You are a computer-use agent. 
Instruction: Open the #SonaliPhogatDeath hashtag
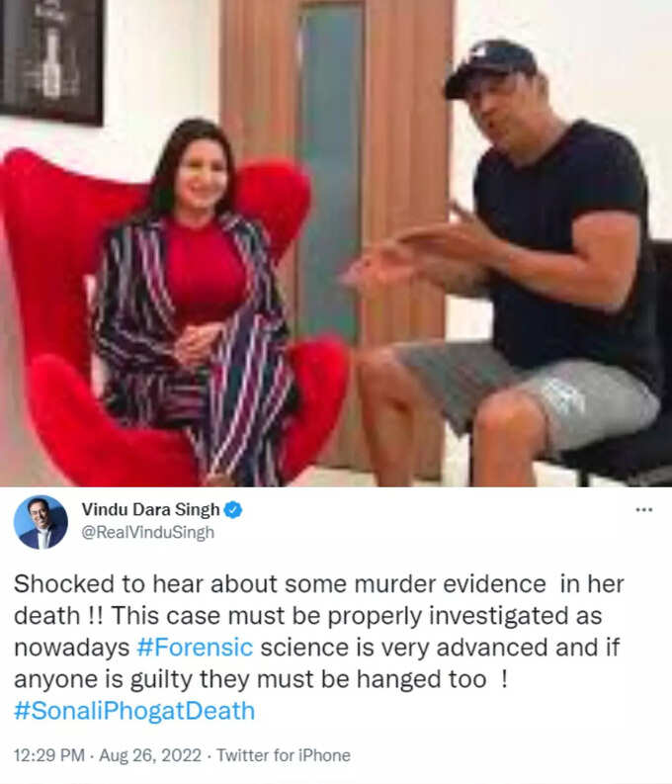(134, 711)
